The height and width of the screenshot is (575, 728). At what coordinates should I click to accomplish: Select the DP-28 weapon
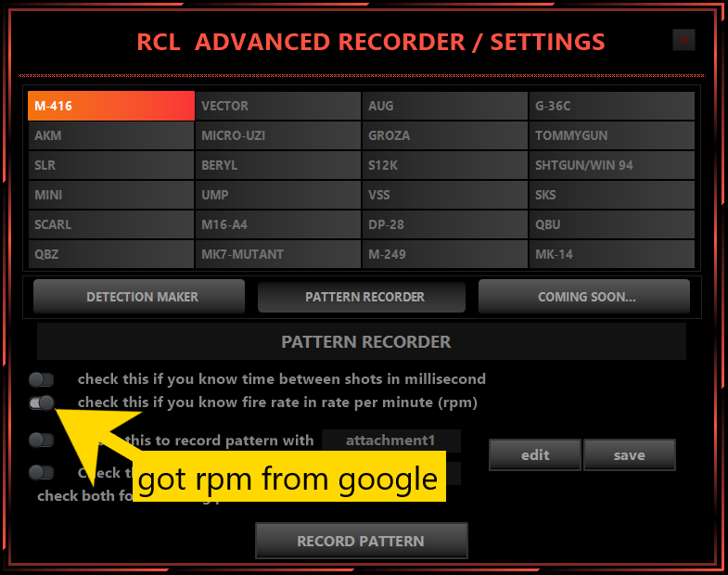tap(444, 224)
